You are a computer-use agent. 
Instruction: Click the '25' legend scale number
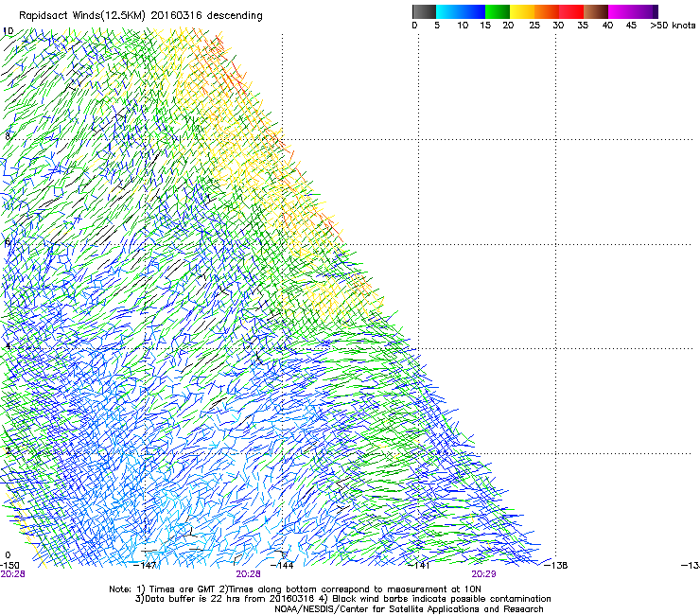pyautogui.click(x=534, y=26)
